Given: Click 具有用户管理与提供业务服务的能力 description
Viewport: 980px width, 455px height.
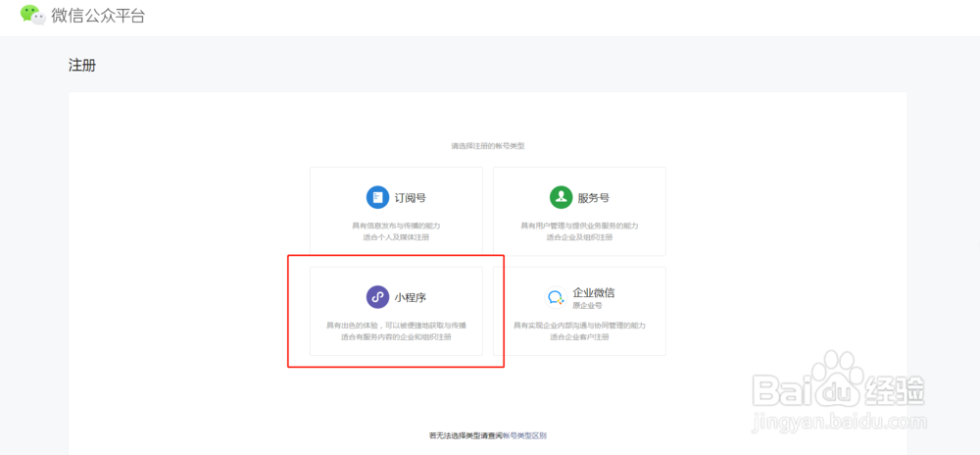Looking at the screenshot, I should pos(579,226).
